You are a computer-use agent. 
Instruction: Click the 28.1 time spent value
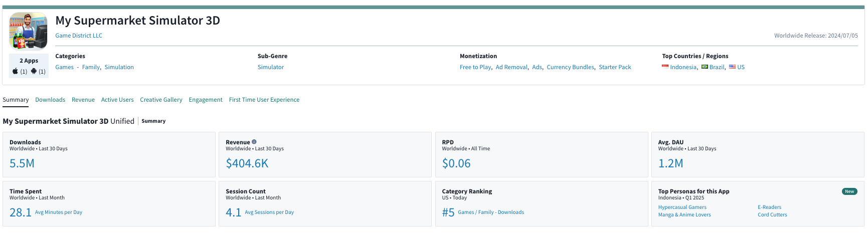[x=21, y=212]
